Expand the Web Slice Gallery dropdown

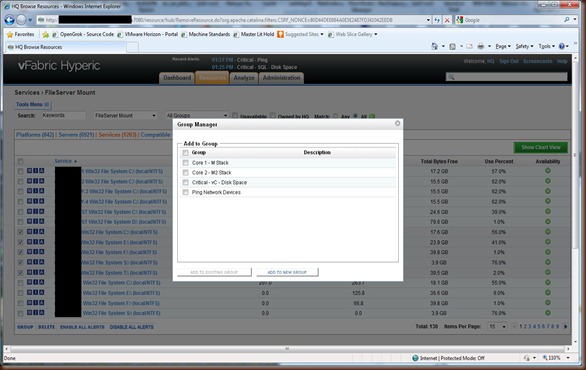click(376, 34)
